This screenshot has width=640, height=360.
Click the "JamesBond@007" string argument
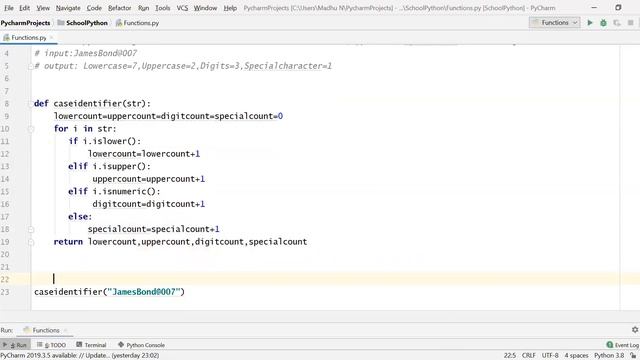pos(143,292)
